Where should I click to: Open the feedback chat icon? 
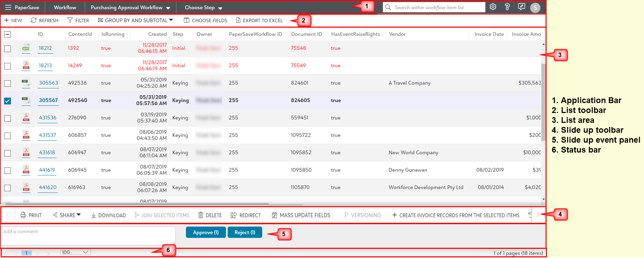point(521,7)
